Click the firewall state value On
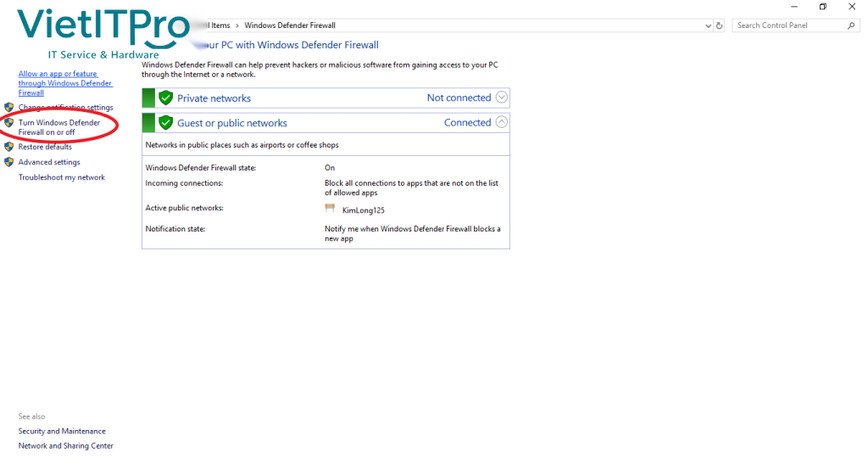868x463 pixels. pos(330,168)
